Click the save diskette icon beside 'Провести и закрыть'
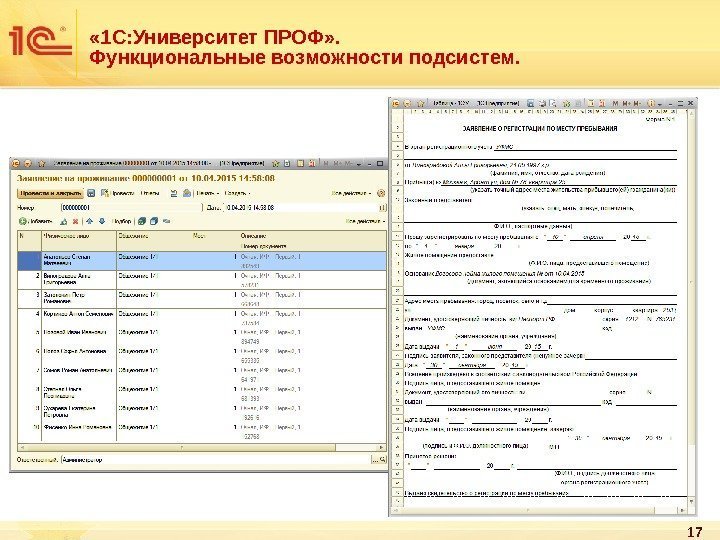Screen dimensions: 720x540 [91, 193]
